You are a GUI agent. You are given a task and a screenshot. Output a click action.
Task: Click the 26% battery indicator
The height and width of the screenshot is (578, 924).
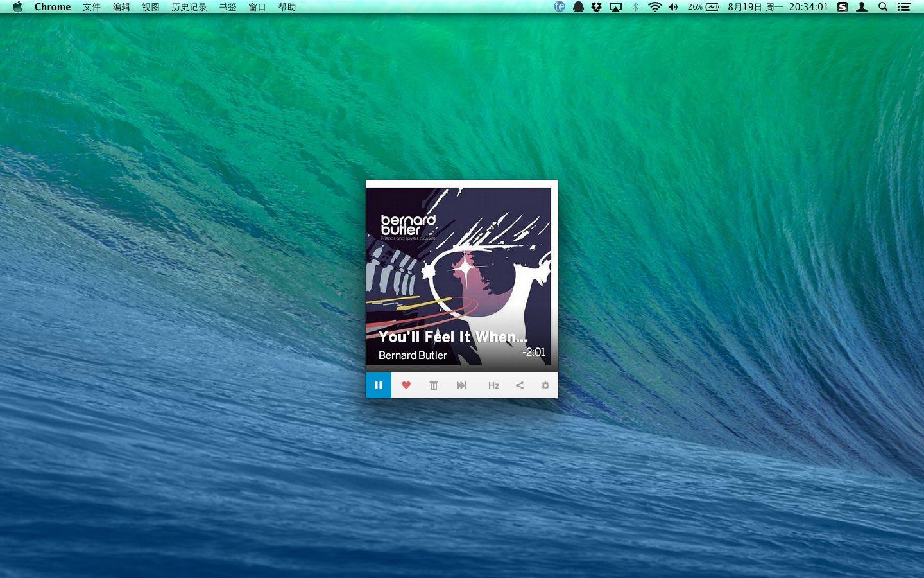pos(703,7)
